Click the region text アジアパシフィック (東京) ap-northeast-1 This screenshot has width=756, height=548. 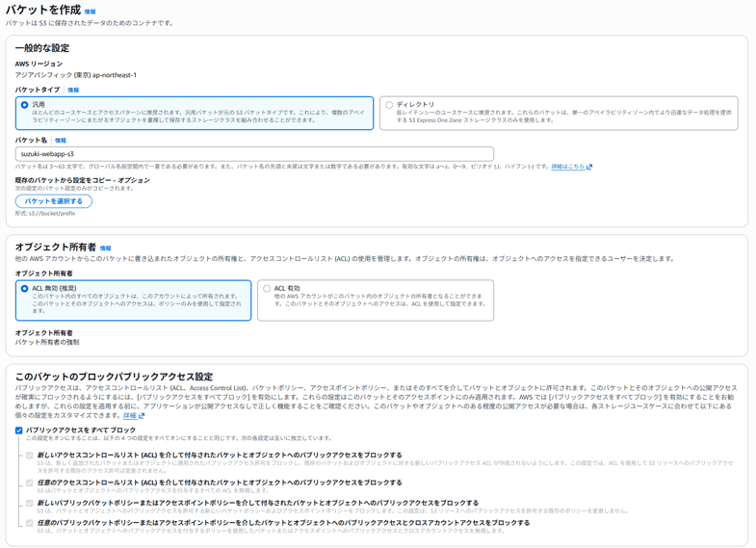76,75
